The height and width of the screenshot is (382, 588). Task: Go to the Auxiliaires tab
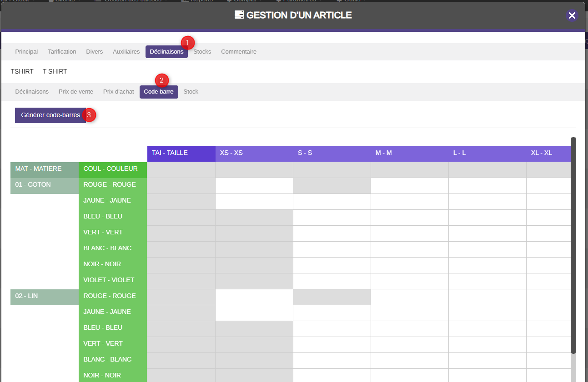126,52
